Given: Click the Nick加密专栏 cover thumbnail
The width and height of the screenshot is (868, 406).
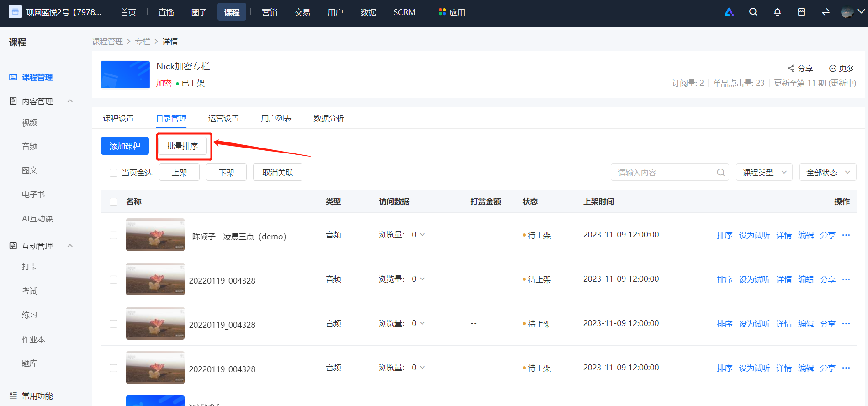Looking at the screenshot, I should pyautogui.click(x=125, y=74).
